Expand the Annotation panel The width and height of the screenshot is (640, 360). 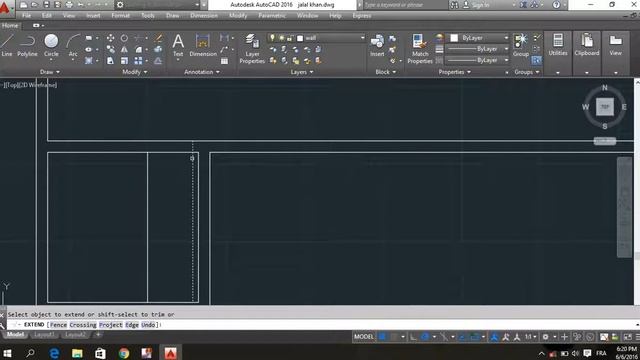tap(202, 72)
